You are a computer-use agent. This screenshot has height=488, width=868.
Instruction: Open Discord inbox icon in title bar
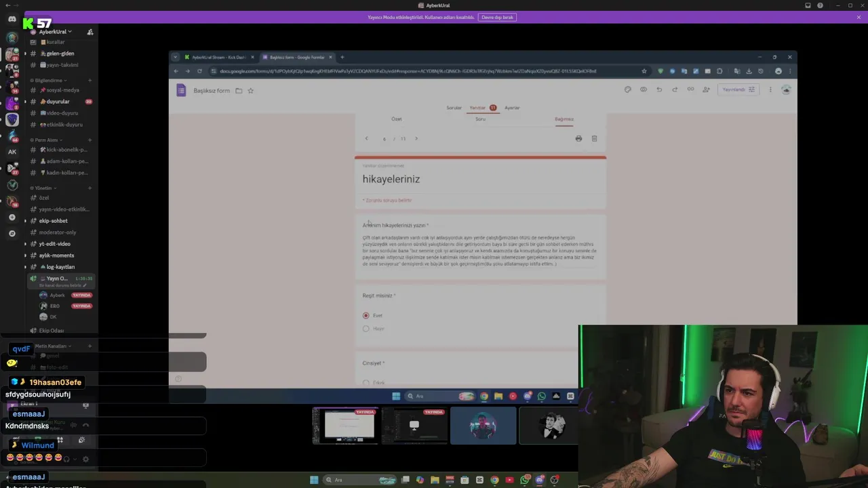pyautogui.click(x=808, y=5)
